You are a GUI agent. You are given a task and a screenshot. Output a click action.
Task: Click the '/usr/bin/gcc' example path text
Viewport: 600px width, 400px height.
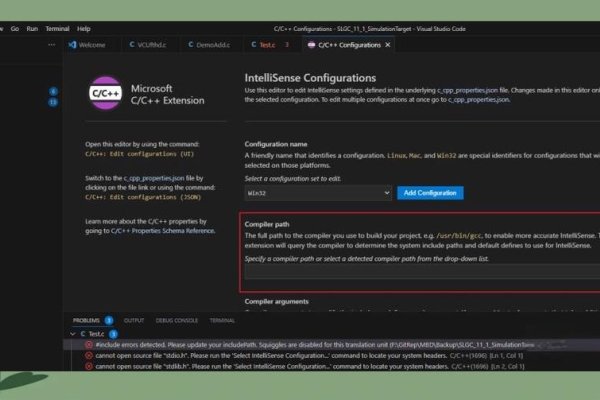pos(459,236)
